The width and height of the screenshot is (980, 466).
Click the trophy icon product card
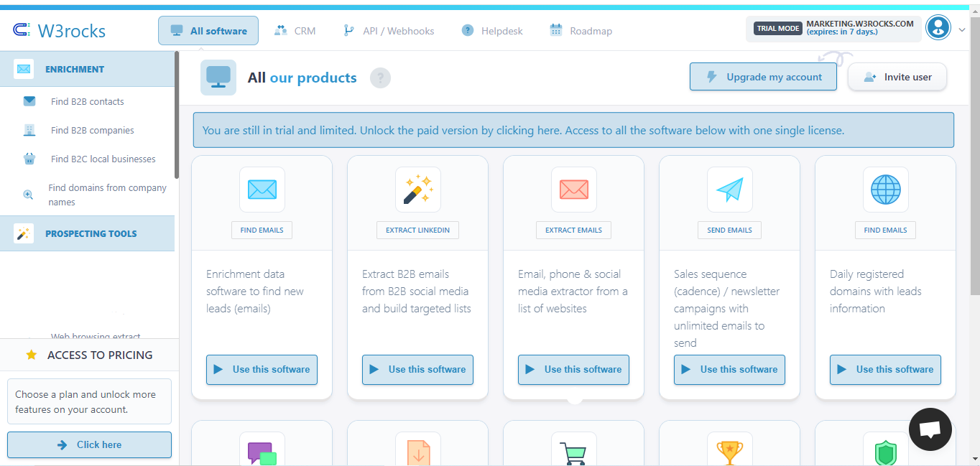pyautogui.click(x=729, y=451)
